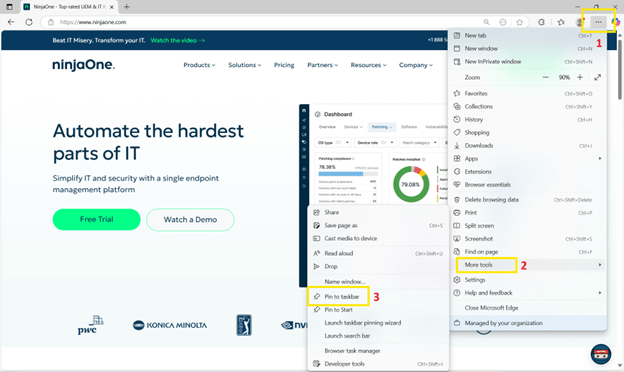This screenshot has width=624, height=372.
Task: Reload the page with the refresh icon
Action: pyautogui.click(x=29, y=22)
